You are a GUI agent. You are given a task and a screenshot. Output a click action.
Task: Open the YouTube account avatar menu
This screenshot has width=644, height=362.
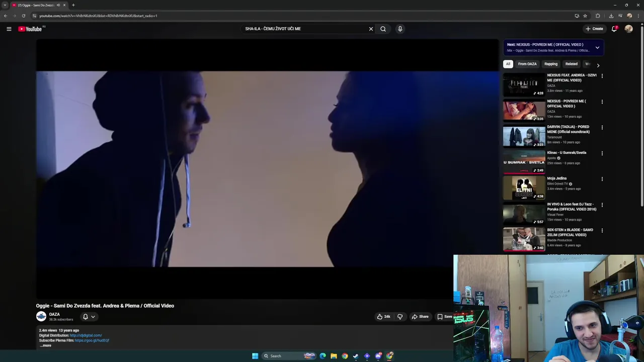(628, 29)
